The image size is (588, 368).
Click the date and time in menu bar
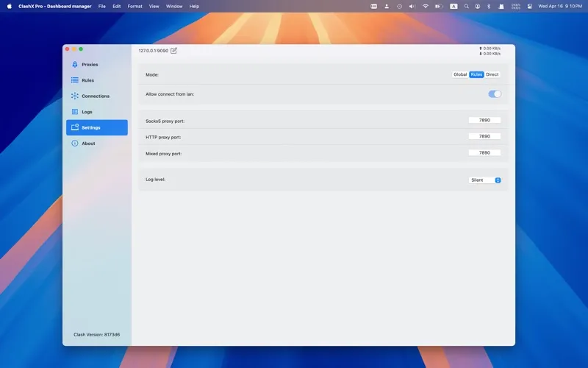point(560,7)
